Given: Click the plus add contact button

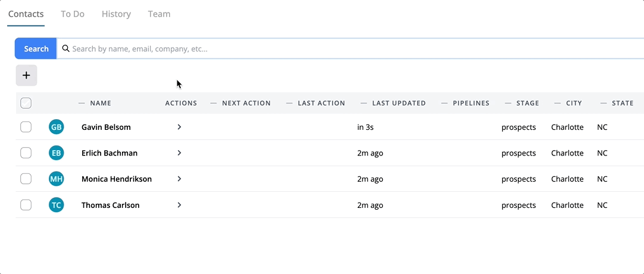Looking at the screenshot, I should pyautogui.click(x=26, y=76).
